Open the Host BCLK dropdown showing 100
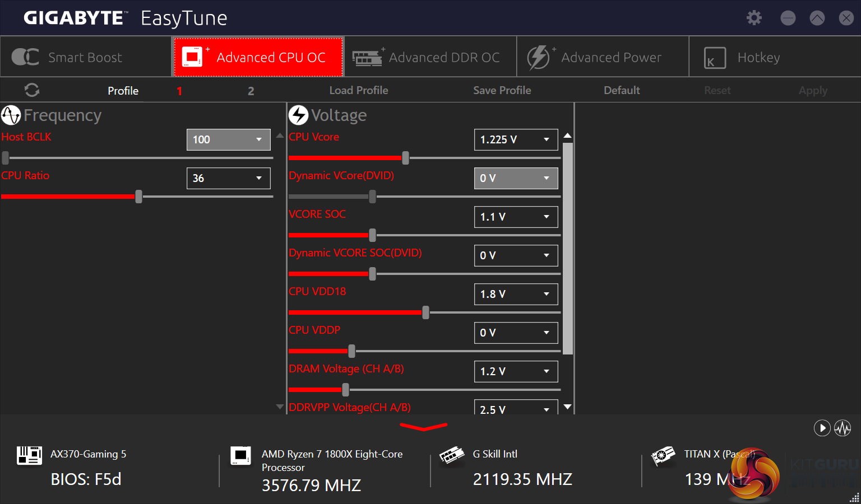The height and width of the screenshot is (504, 861). pyautogui.click(x=229, y=139)
